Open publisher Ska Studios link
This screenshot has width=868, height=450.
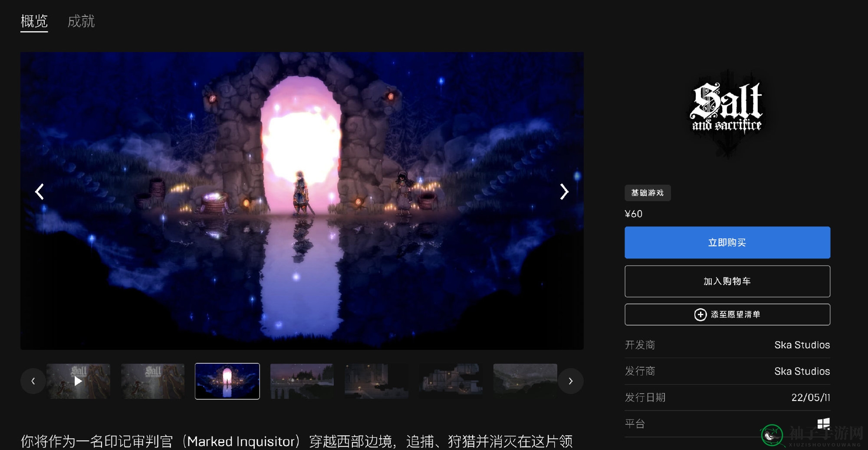802,372
